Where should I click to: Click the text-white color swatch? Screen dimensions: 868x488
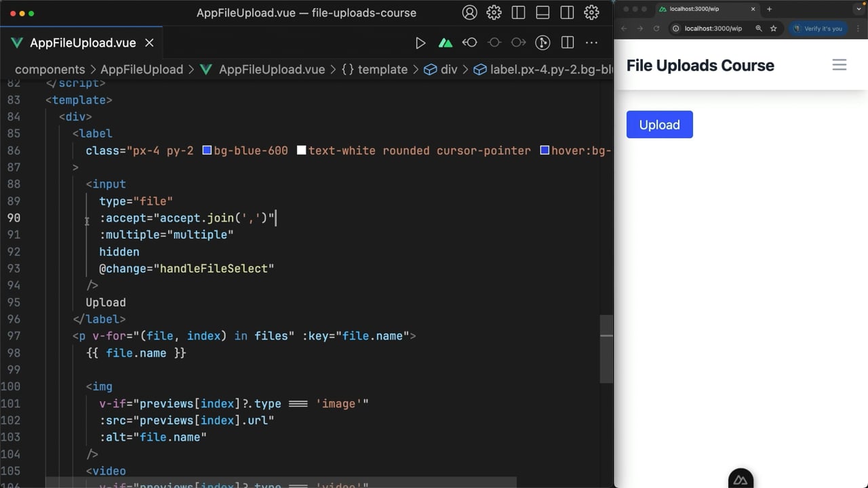(302, 150)
